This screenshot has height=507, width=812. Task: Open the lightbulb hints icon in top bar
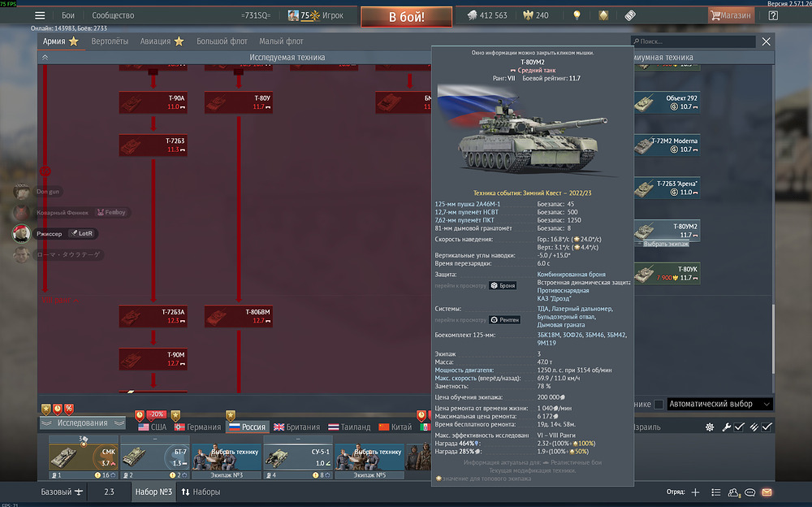click(577, 15)
